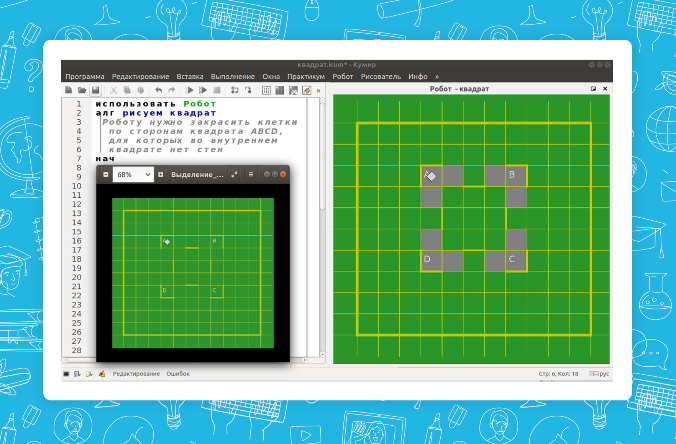Open the image viewer hamburger menu

point(249,174)
